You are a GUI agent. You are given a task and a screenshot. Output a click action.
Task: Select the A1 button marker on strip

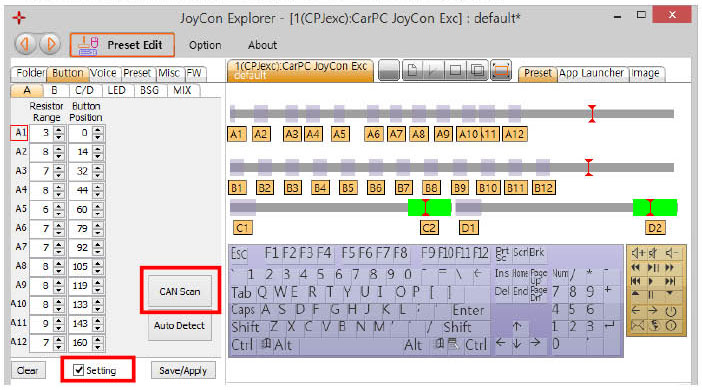(236, 134)
